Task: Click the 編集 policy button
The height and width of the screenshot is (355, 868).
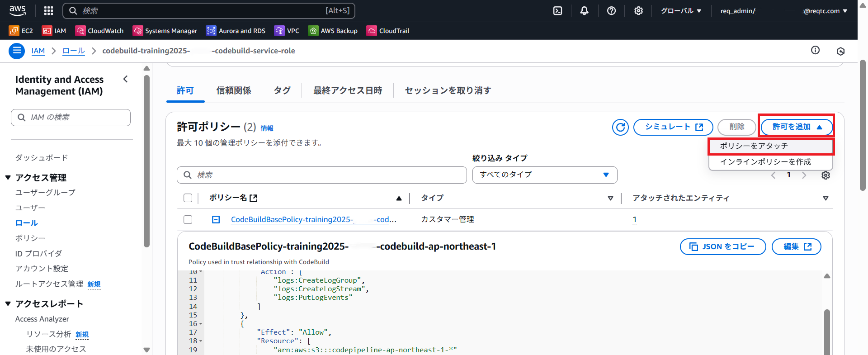Action: (797, 246)
